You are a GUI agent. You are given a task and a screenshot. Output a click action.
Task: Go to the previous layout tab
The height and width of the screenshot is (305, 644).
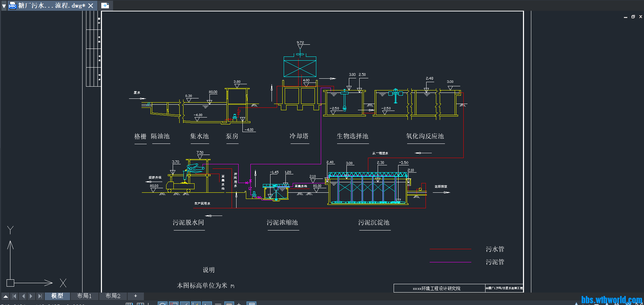click(23, 296)
